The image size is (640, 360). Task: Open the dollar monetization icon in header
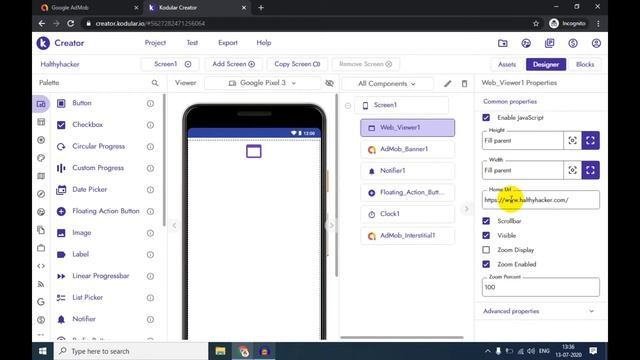coord(573,43)
